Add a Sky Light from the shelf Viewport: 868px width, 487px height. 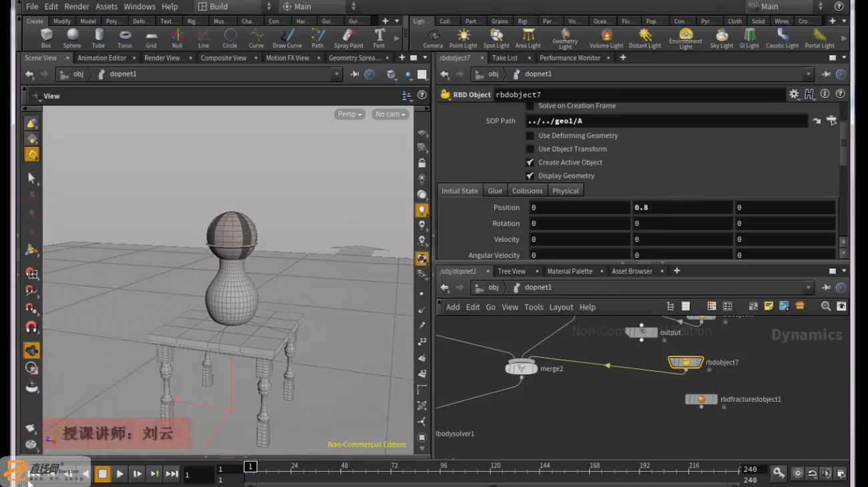722,38
